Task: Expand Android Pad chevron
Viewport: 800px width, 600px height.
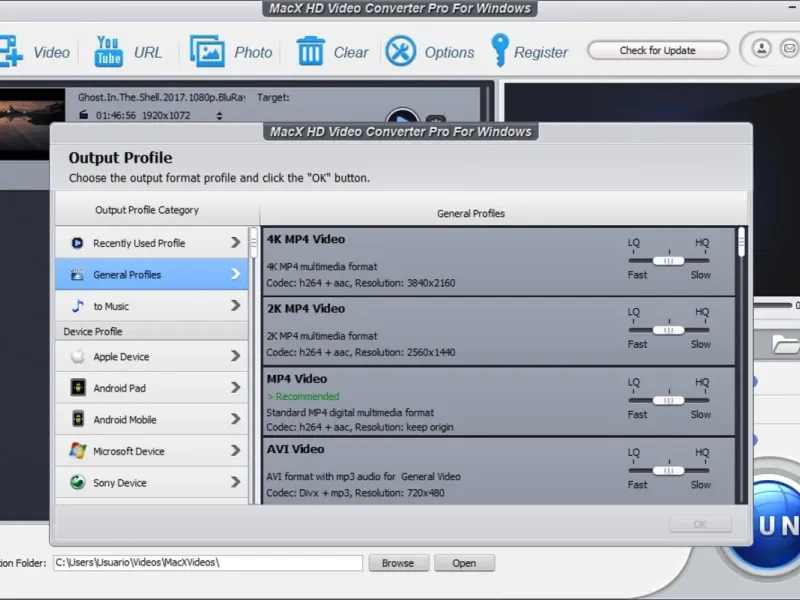Action: [235, 387]
